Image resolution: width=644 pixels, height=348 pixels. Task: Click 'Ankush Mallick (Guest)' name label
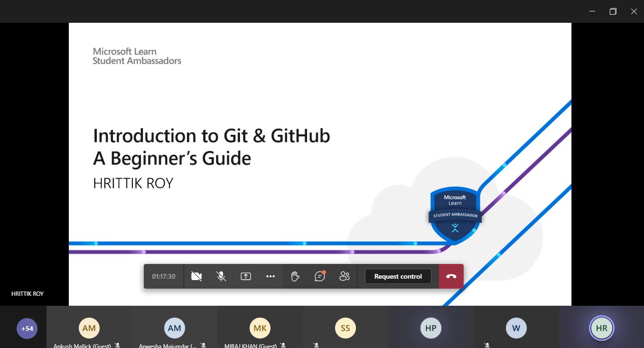point(82,345)
